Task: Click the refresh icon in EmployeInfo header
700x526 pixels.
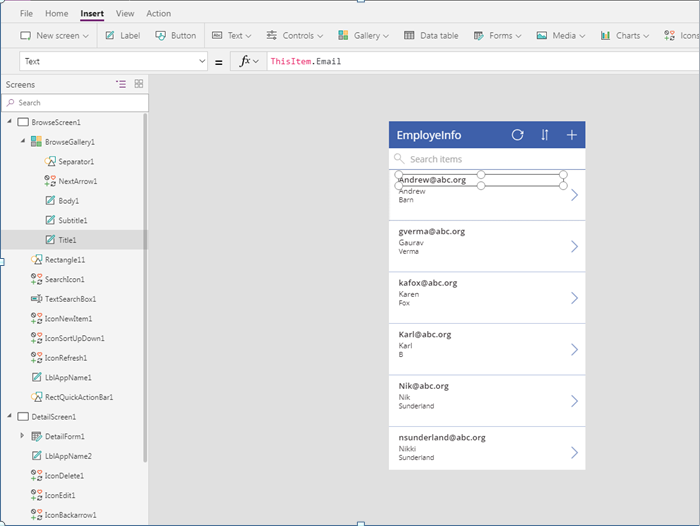Action: [517, 135]
